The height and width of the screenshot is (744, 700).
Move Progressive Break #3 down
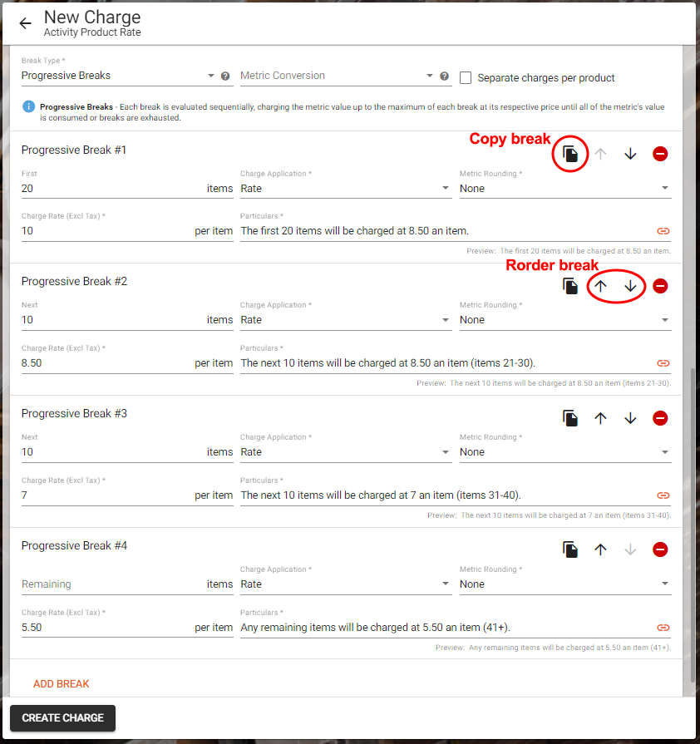(x=630, y=418)
